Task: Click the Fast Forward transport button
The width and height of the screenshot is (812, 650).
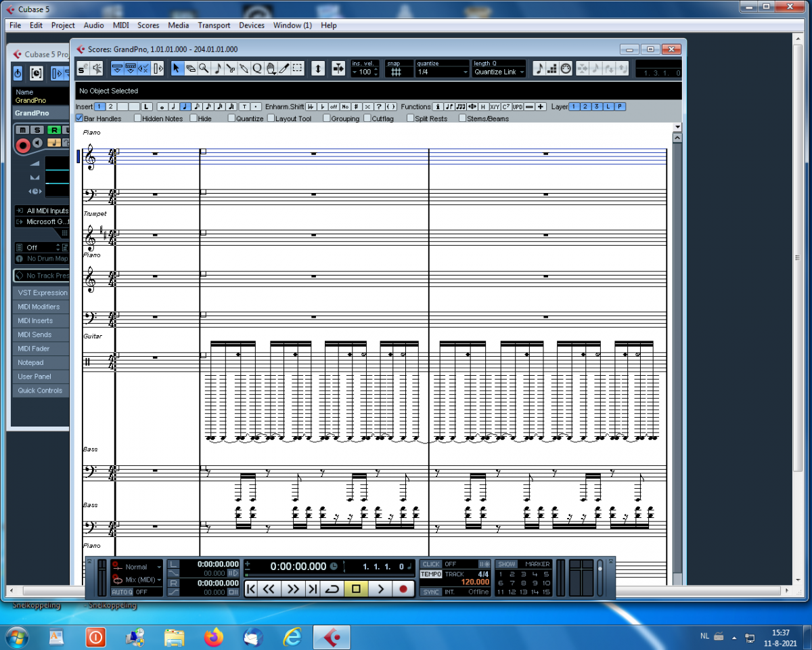Action: click(x=293, y=589)
